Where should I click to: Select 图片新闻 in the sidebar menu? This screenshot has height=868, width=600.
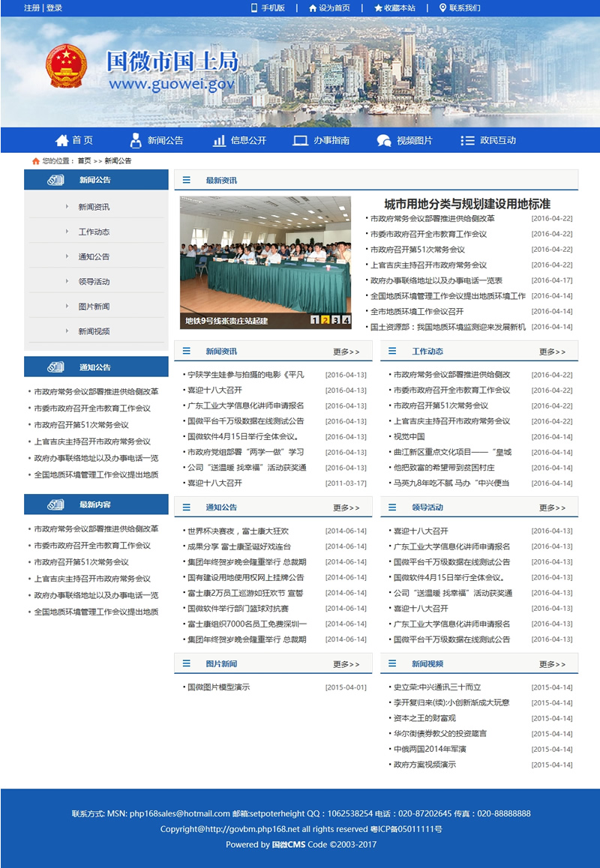click(94, 307)
